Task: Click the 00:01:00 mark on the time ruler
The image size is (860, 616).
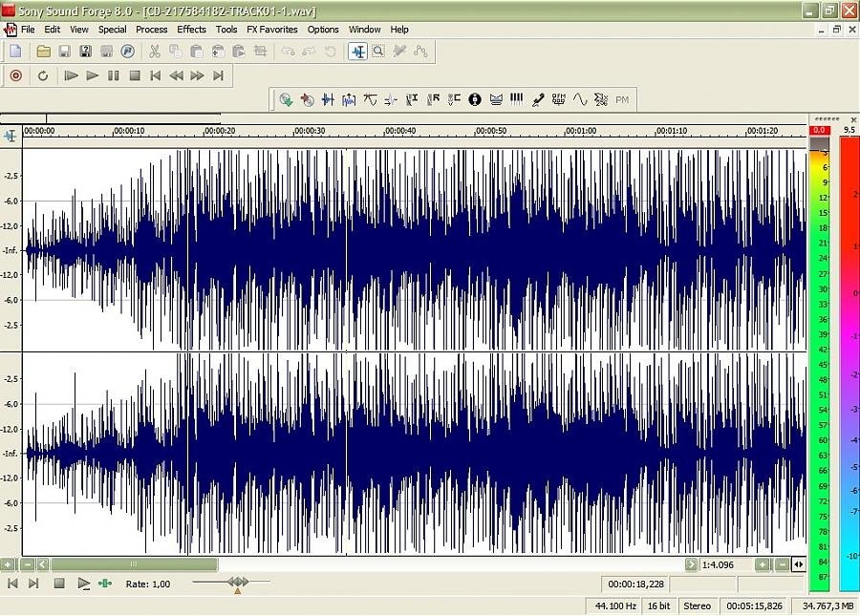Action: 580,131
